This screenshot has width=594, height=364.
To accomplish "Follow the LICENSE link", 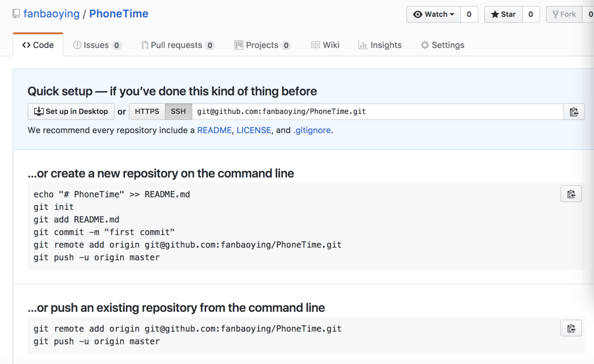I will [254, 130].
